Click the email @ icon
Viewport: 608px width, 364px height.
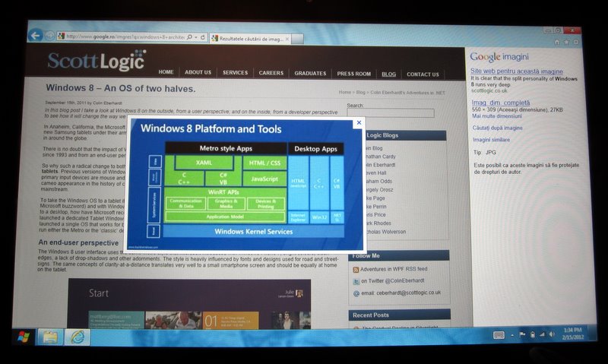(356, 293)
